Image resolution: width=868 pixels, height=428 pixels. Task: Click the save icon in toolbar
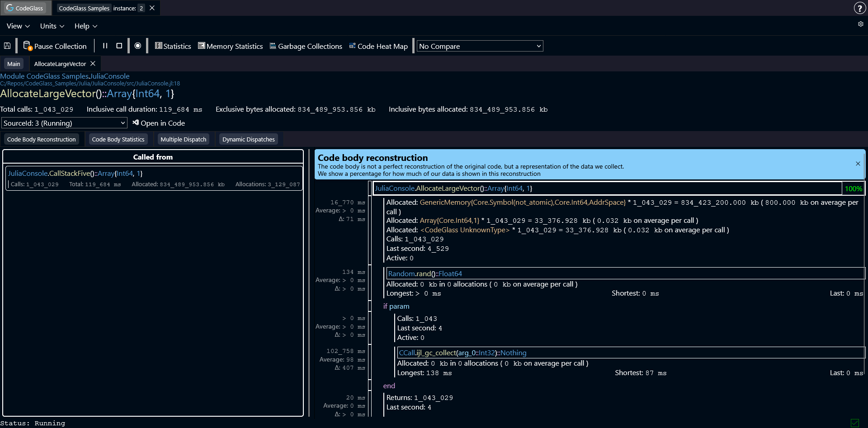point(7,46)
